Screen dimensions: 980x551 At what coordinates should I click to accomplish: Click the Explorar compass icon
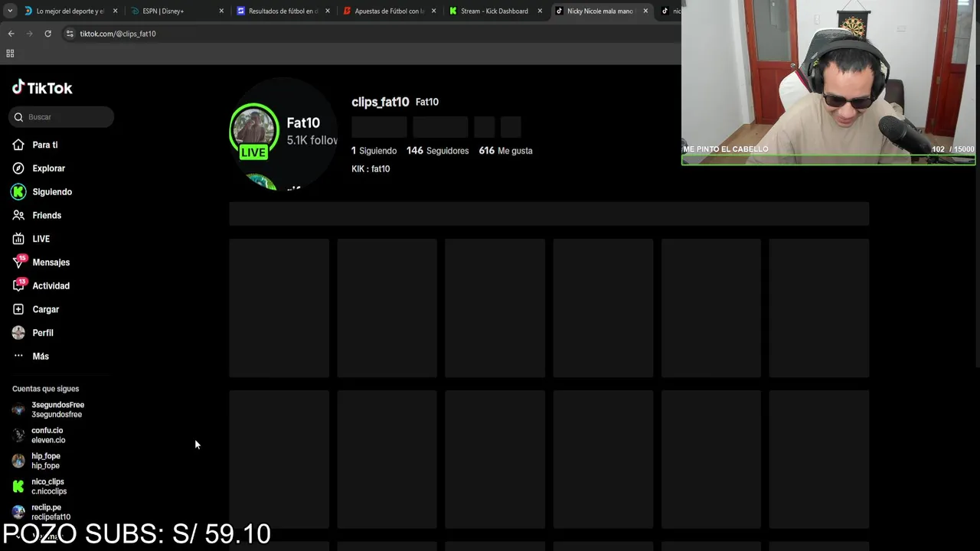[18, 168]
